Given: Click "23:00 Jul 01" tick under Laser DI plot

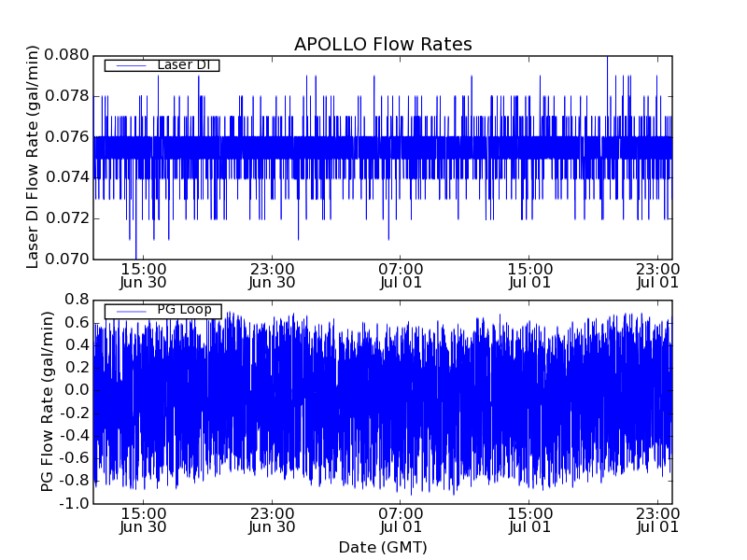Looking at the screenshot, I should 658,276.
